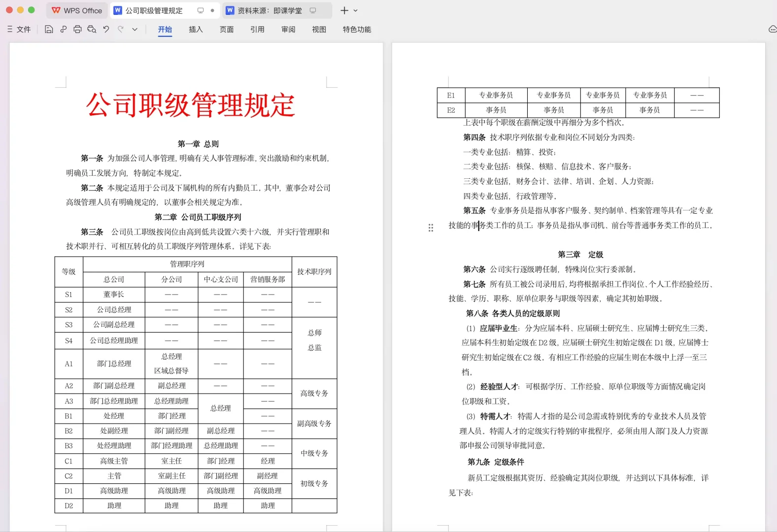Select the 页面 ribbon tab
777x532 pixels.
[227, 30]
